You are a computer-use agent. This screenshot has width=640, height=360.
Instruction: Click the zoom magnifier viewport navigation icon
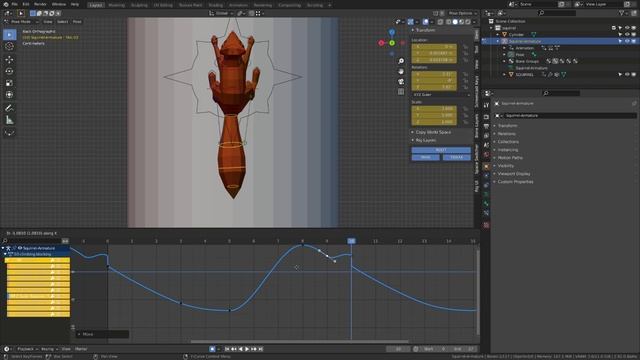401,61
